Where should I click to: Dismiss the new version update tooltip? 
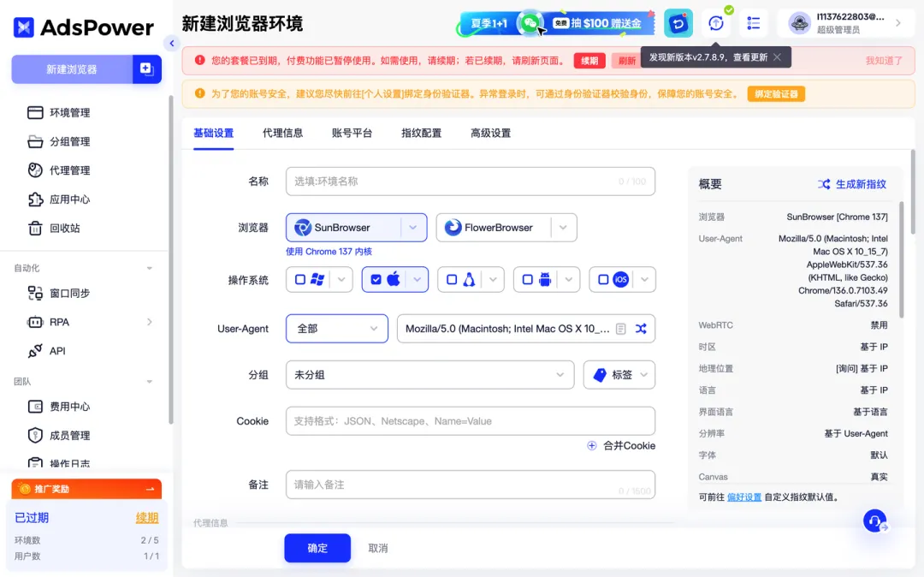pyautogui.click(x=777, y=57)
